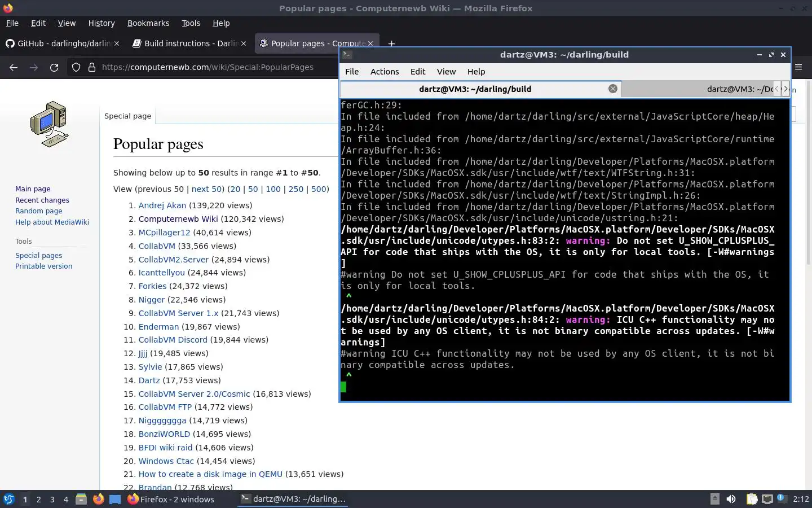This screenshot has height=508, width=812.
Task: Switch to virtual desktop 2
Action: tap(38, 499)
